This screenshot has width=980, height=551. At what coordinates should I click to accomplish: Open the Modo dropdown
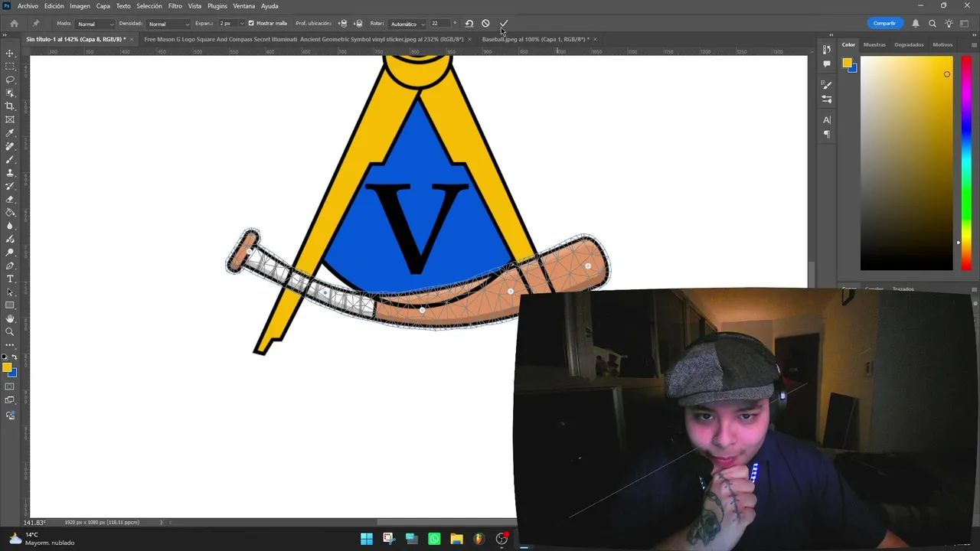[96, 24]
